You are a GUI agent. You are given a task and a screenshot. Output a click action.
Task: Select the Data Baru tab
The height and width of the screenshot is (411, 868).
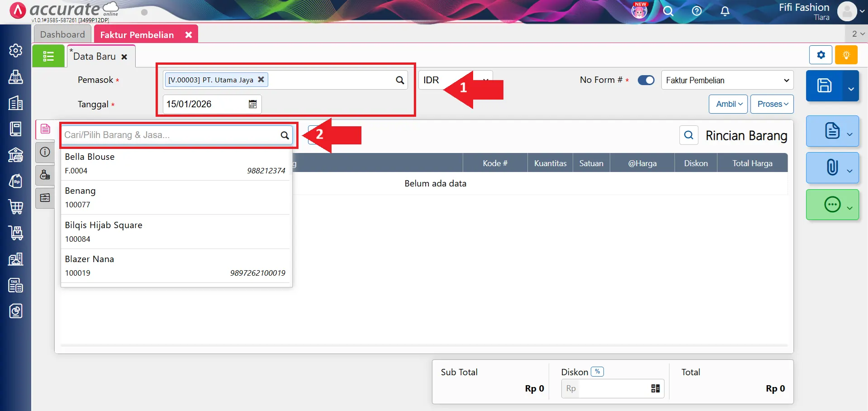95,57
